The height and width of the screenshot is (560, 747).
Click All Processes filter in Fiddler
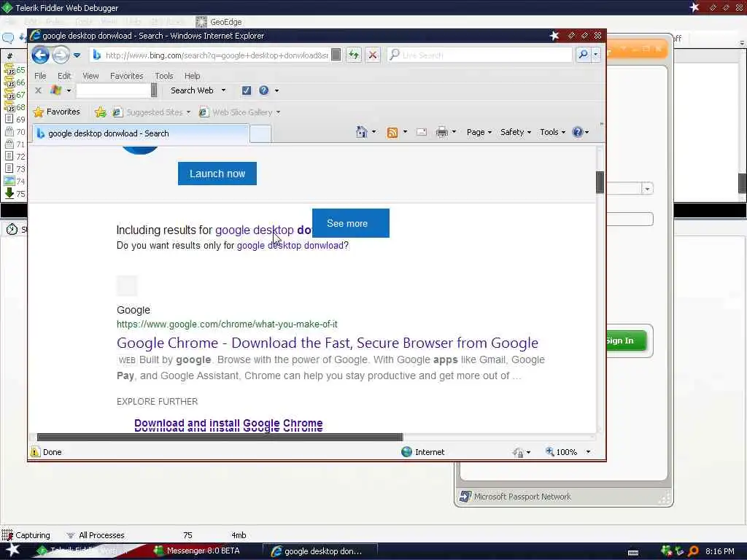(x=96, y=535)
